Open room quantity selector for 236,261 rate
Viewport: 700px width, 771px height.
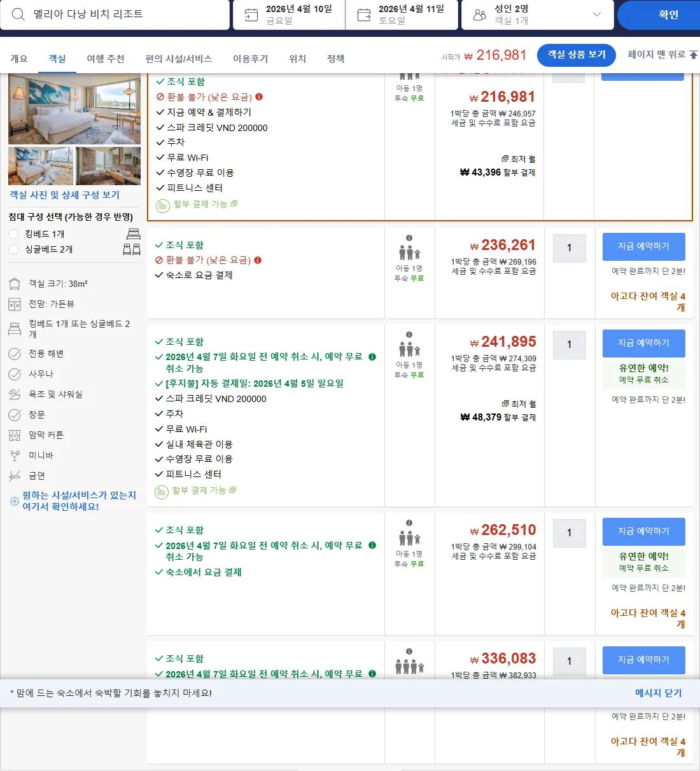tap(569, 248)
